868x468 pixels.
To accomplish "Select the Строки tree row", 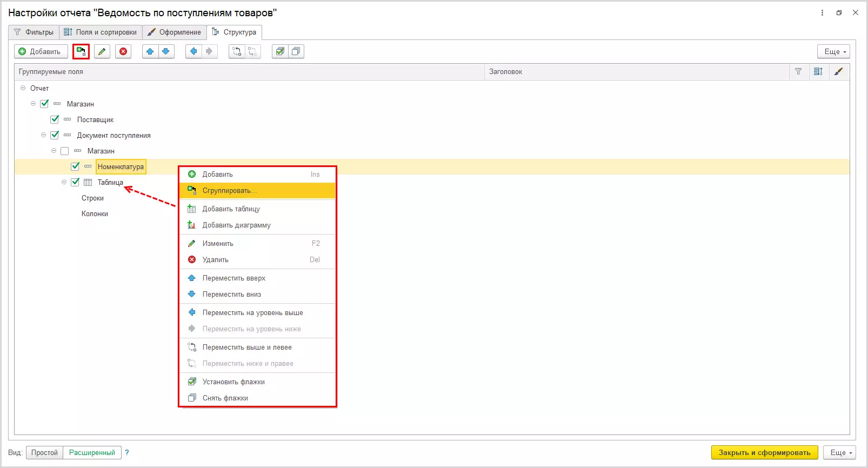I will coord(92,198).
